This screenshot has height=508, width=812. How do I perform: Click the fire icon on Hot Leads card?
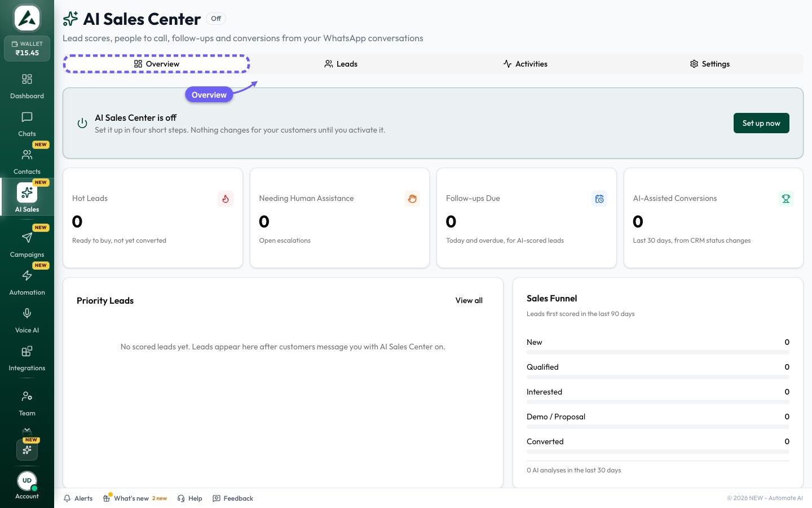point(226,199)
